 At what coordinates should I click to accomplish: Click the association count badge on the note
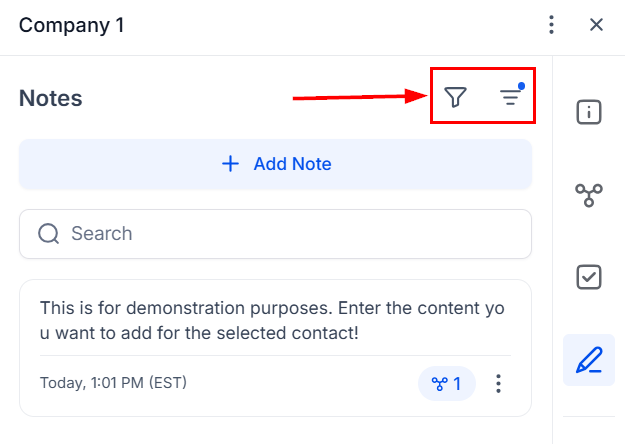pos(446,383)
